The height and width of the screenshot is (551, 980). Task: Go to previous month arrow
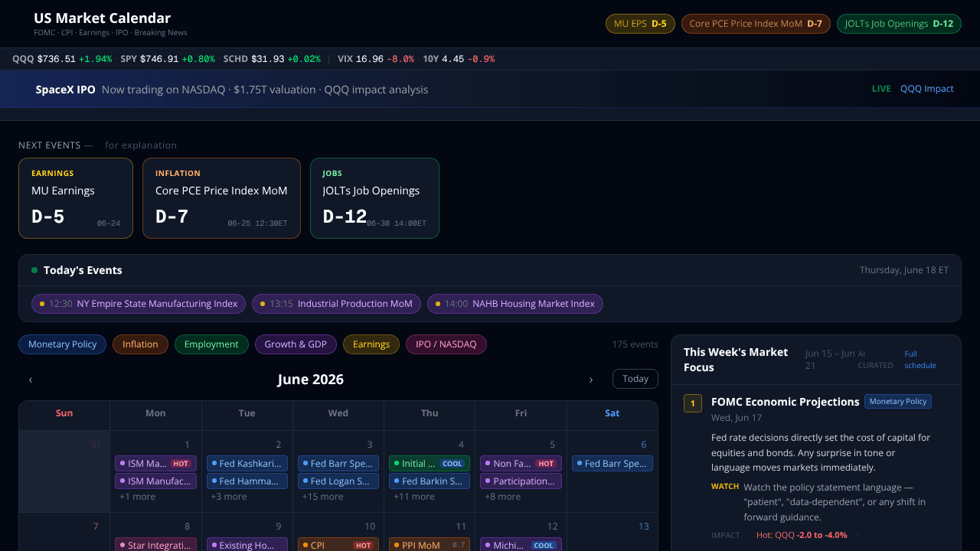(31, 380)
